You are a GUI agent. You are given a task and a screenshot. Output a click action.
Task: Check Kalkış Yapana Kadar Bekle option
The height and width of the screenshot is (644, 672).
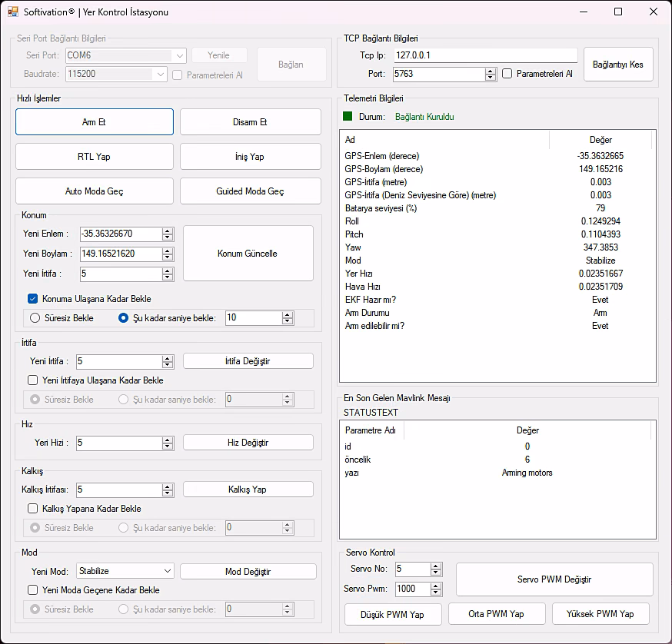click(x=32, y=509)
